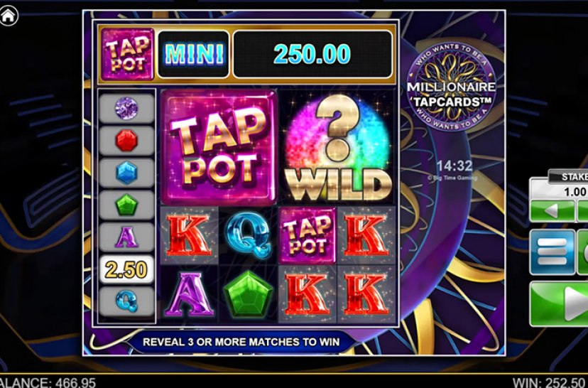
Task: Tap the small Tap Pot card
Action: click(307, 235)
